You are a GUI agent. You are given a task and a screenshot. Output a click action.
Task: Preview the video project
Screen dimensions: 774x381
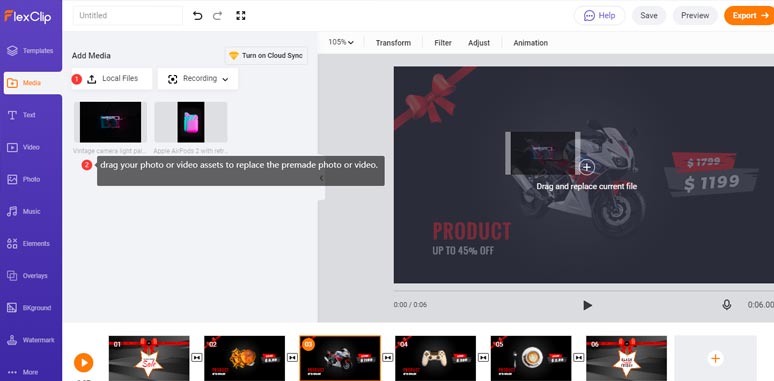point(695,15)
